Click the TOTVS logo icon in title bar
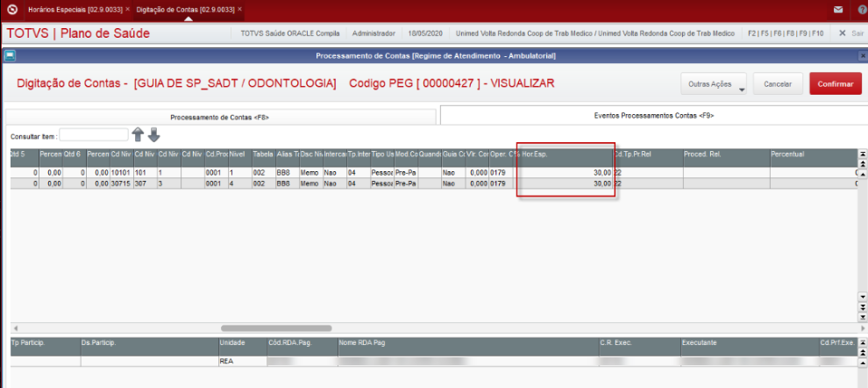Image resolution: width=868 pixels, height=388 pixels. coord(11,10)
